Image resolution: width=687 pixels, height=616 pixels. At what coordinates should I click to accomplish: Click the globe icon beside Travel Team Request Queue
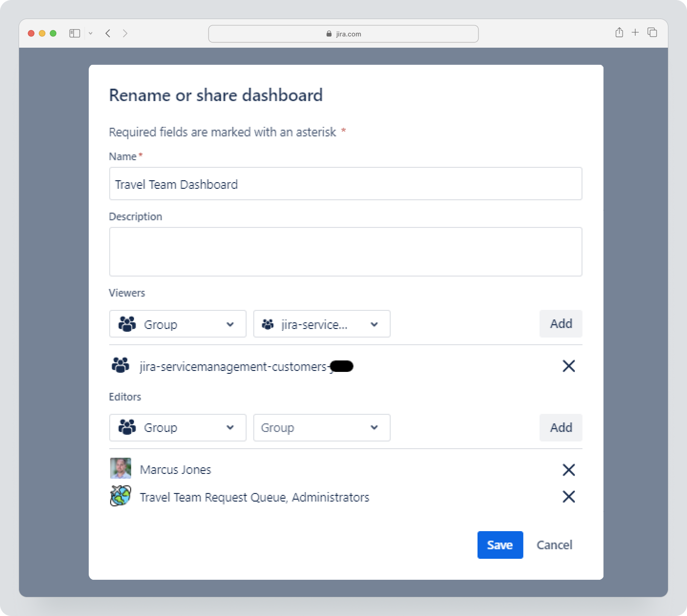click(x=120, y=497)
